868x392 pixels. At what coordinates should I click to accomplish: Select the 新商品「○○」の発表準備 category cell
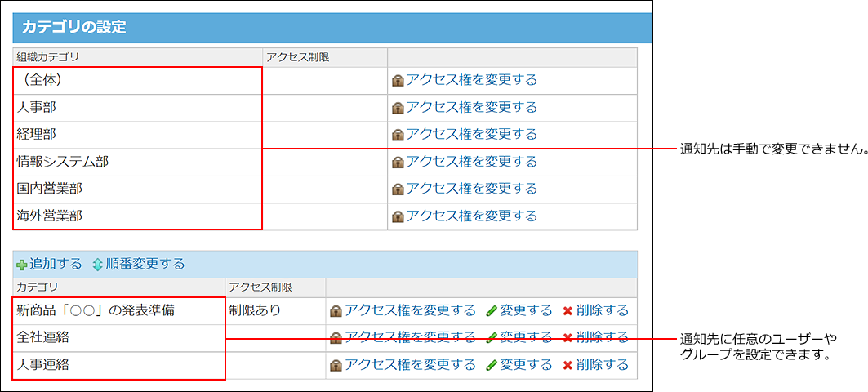click(x=119, y=310)
